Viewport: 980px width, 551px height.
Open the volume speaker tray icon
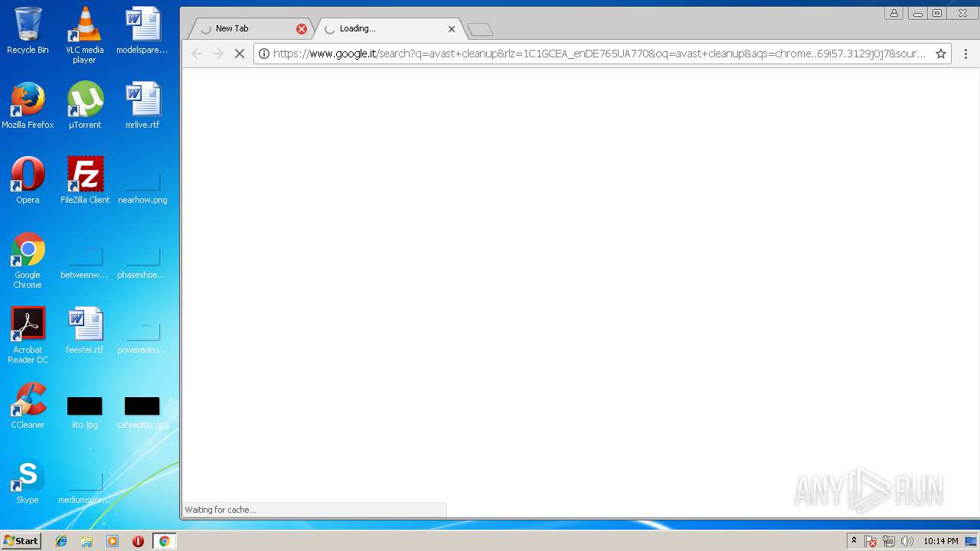[907, 541]
